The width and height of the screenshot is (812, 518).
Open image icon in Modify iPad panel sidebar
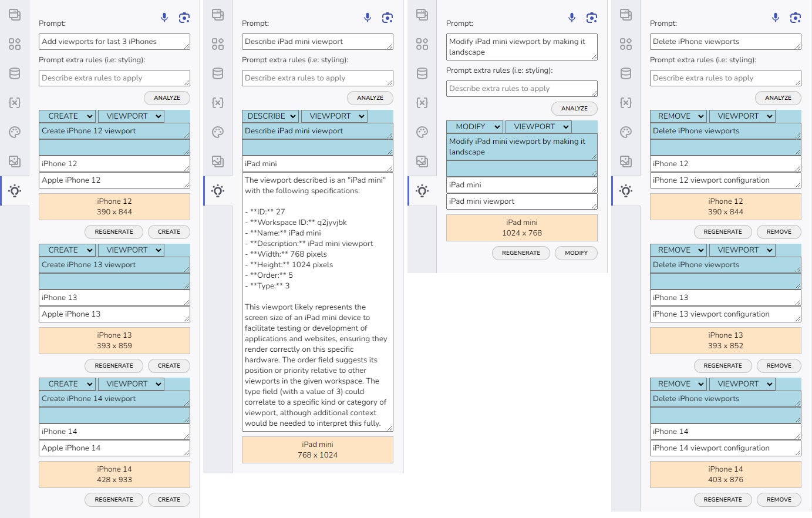tap(422, 161)
